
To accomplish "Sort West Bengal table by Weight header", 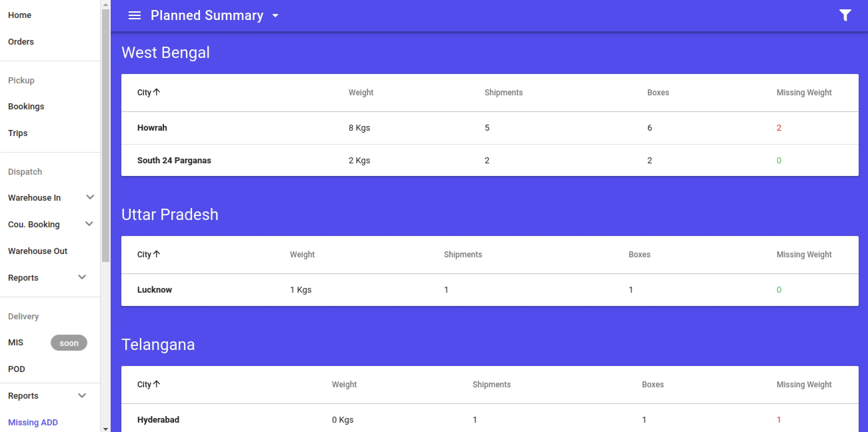I will [361, 92].
